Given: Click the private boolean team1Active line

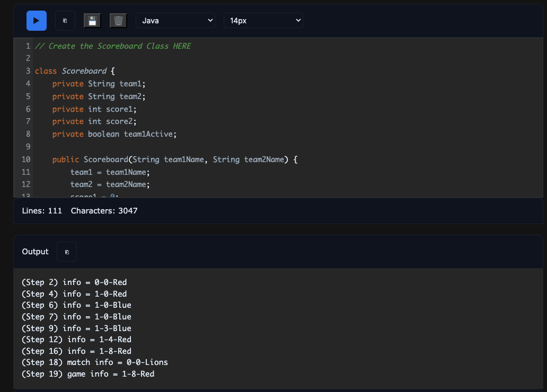Looking at the screenshot, I should tap(114, 134).
